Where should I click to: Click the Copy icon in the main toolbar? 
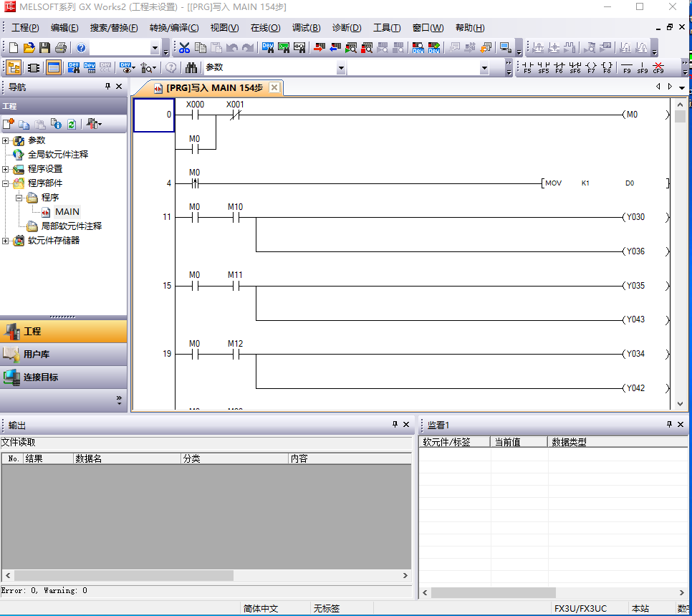[x=201, y=48]
